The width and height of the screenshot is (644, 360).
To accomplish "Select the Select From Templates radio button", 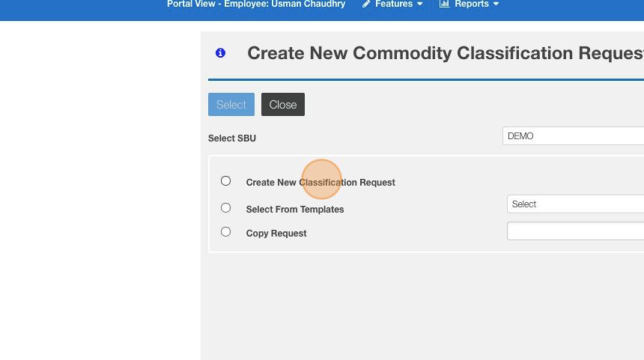I will pyautogui.click(x=225, y=208).
